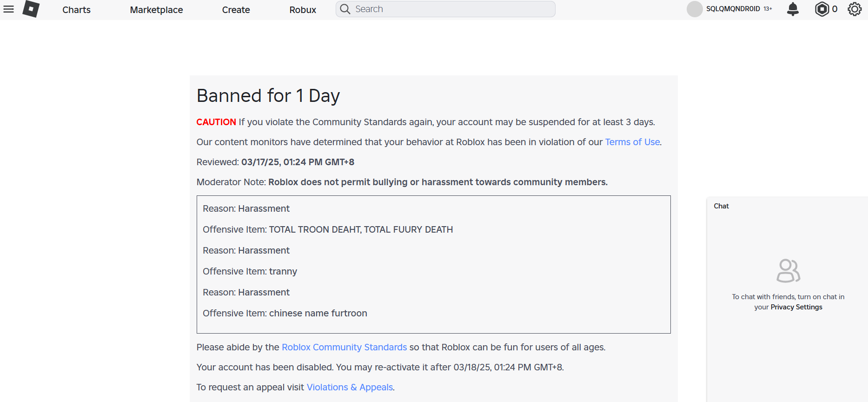868x402 pixels.
Task: Open the Roblox Community Standards link
Action: [344, 347]
